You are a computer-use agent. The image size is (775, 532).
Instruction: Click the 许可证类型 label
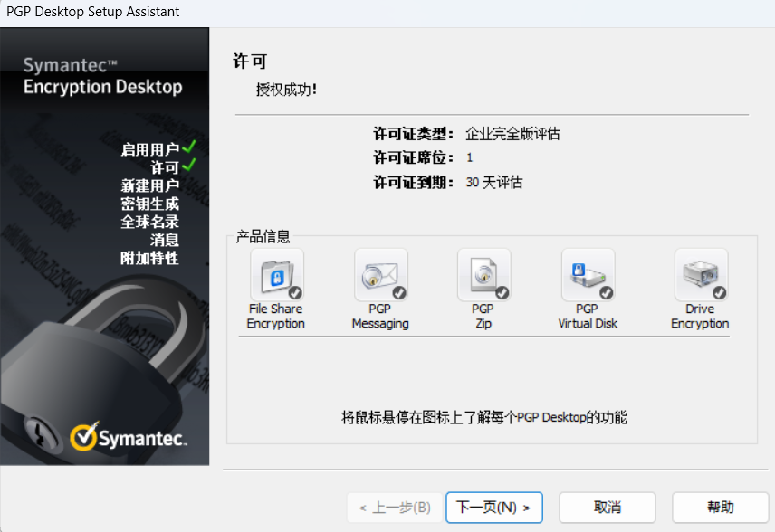point(413,134)
